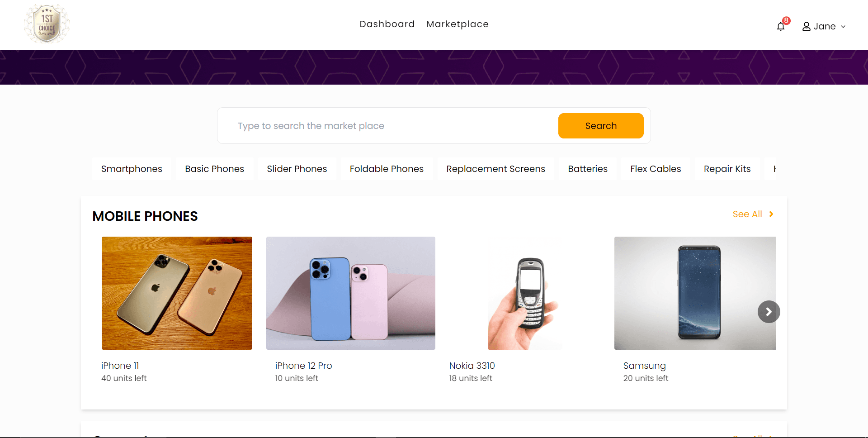Open the notifications bell with 8 alerts
Viewport: 868px width, 438px height.
pos(781,26)
